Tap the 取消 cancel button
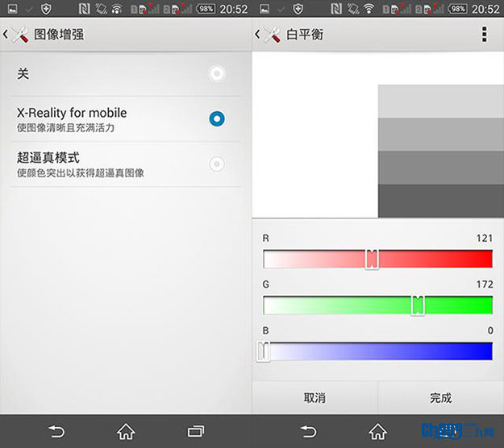This screenshot has height=448, width=504. [315, 398]
